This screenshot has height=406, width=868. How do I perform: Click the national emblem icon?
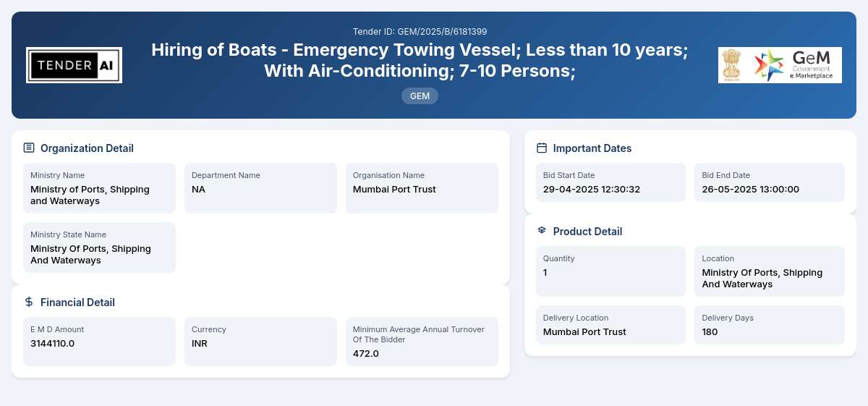click(x=732, y=65)
